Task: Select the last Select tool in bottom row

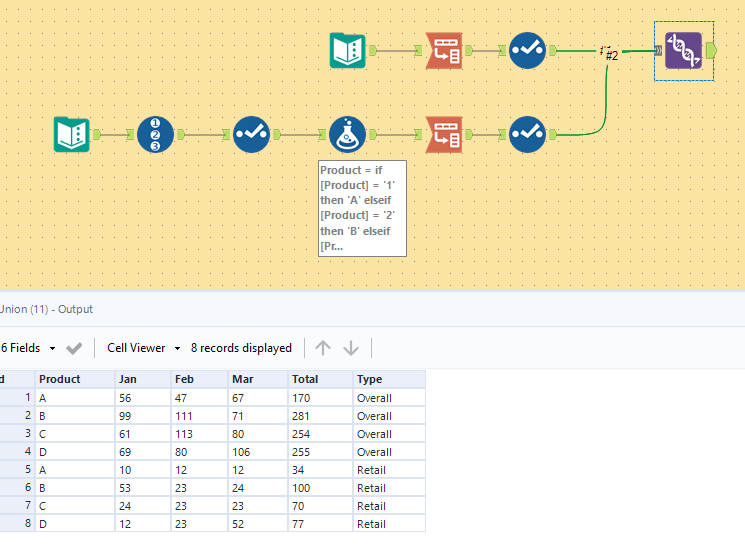Action: [527, 135]
